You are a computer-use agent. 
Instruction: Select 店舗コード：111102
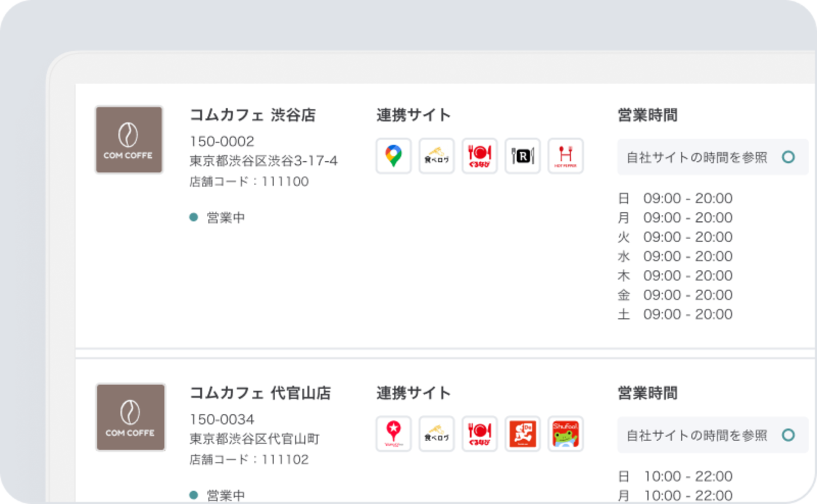coord(249,460)
